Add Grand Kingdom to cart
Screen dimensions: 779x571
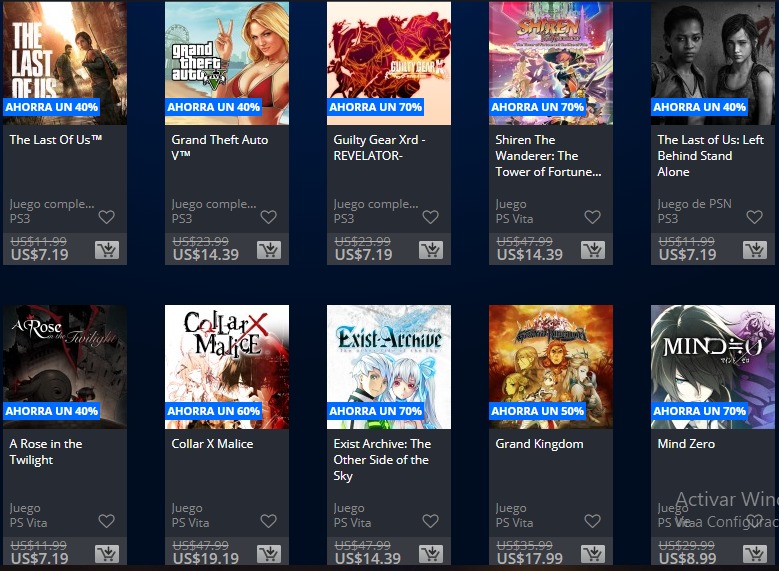click(x=593, y=554)
